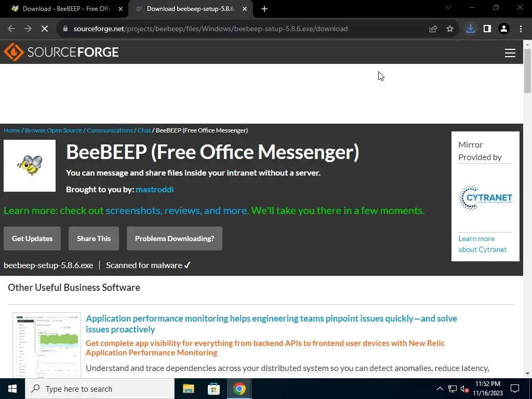Open a new browser tab
The width and height of the screenshot is (532, 399).
tap(264, 9)
